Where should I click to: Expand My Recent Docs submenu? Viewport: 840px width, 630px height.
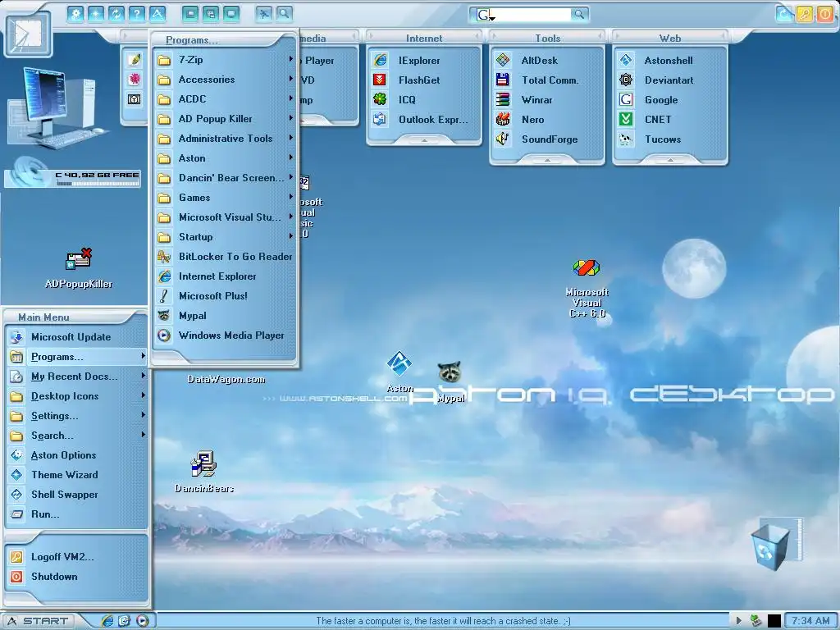point(76,377)
